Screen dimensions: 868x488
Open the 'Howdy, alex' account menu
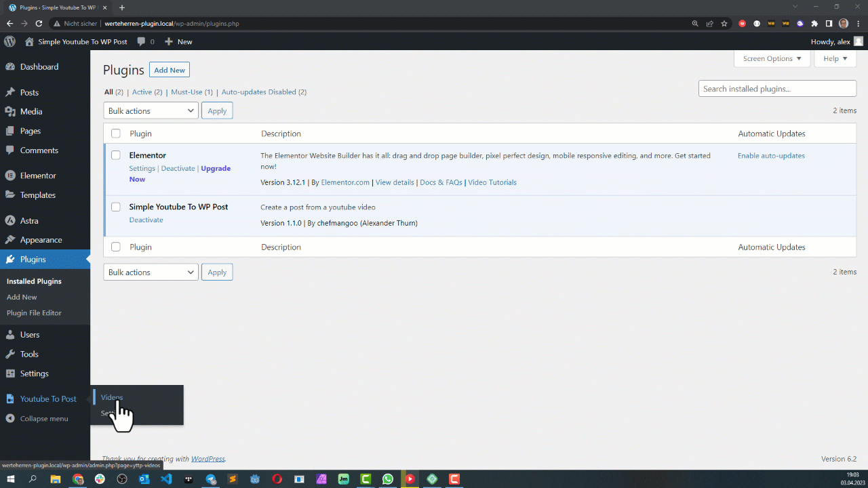[x=837, y=41]
